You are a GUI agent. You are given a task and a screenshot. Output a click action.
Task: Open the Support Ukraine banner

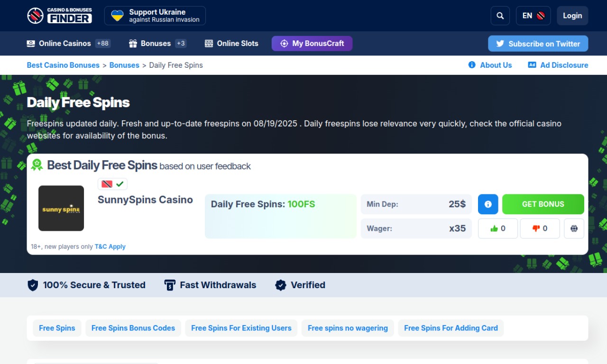coord(155,16)
